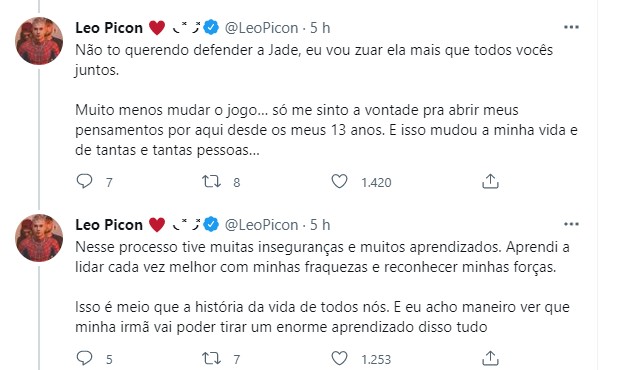
Task: Open the more options menu on first tweet
Action: 571,27
